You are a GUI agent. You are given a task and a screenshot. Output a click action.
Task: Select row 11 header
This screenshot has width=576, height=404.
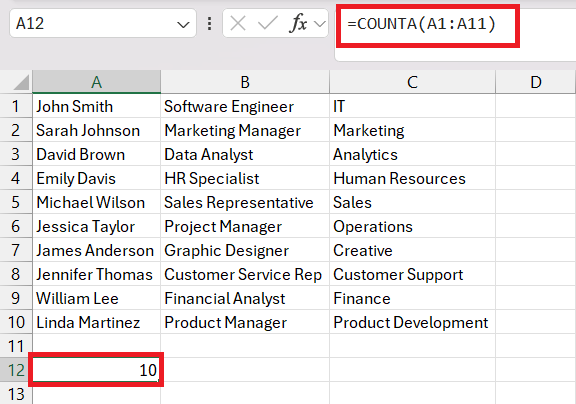(x=16, y=346)
